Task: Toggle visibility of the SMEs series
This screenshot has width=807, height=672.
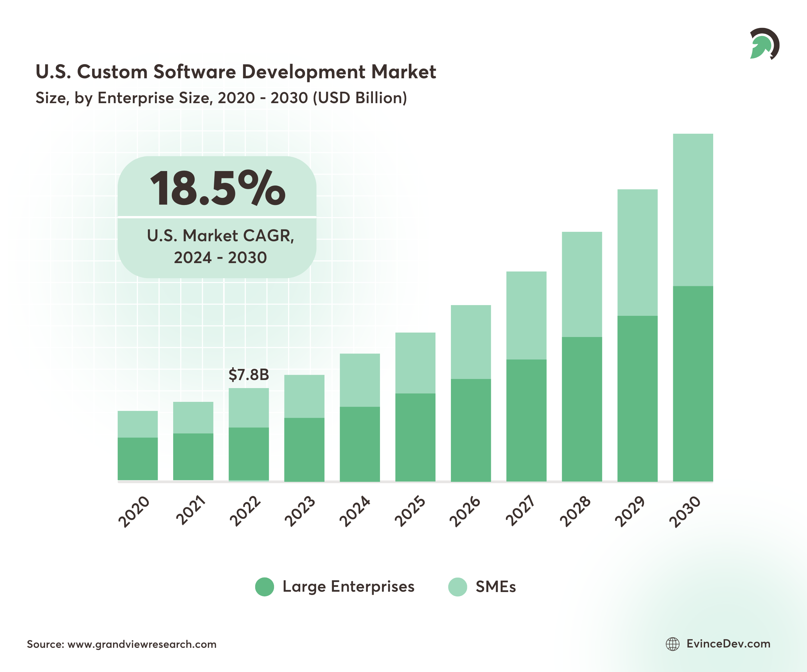Action: (x=496, y=587)
